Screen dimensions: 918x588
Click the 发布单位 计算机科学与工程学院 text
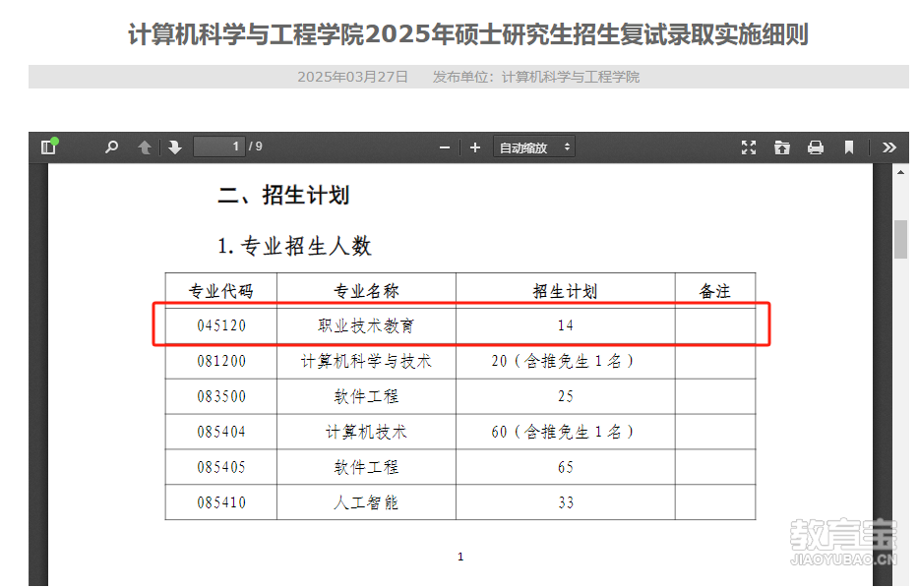pos(536,77)
